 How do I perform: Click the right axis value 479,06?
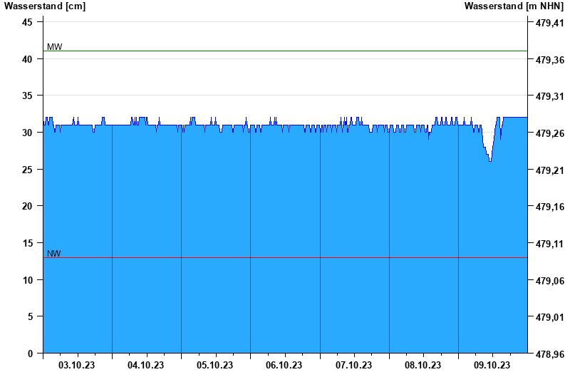click(x=550, y=281)
